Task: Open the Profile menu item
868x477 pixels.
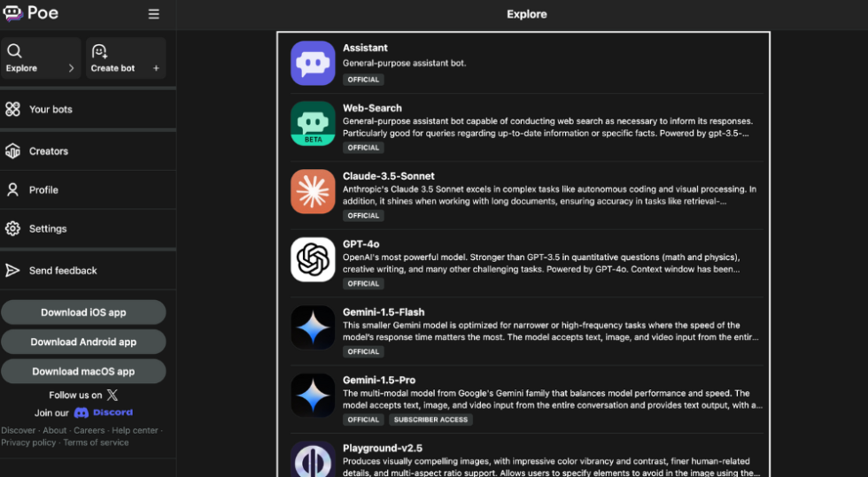Action: [x=43, y=190]
